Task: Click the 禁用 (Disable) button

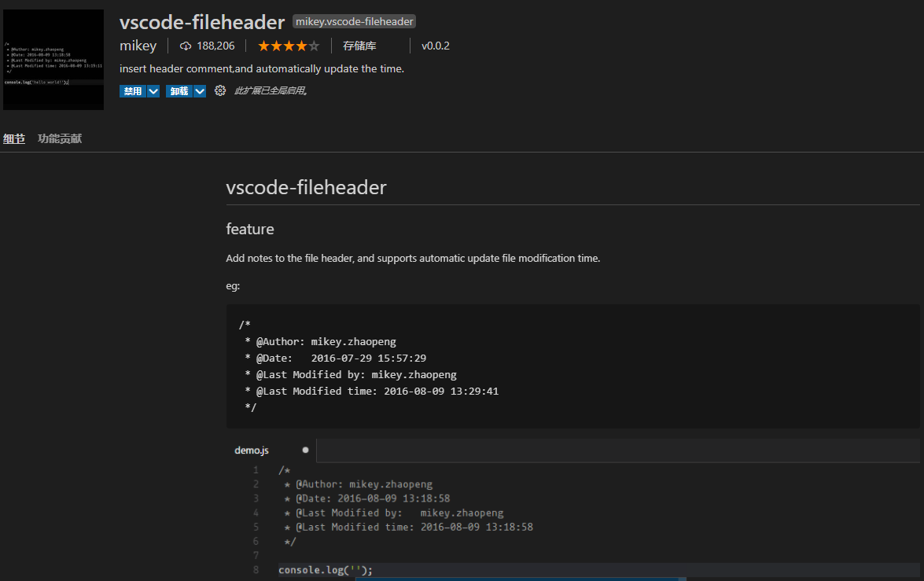Action: pyautogui.click(x=133, y=91)
